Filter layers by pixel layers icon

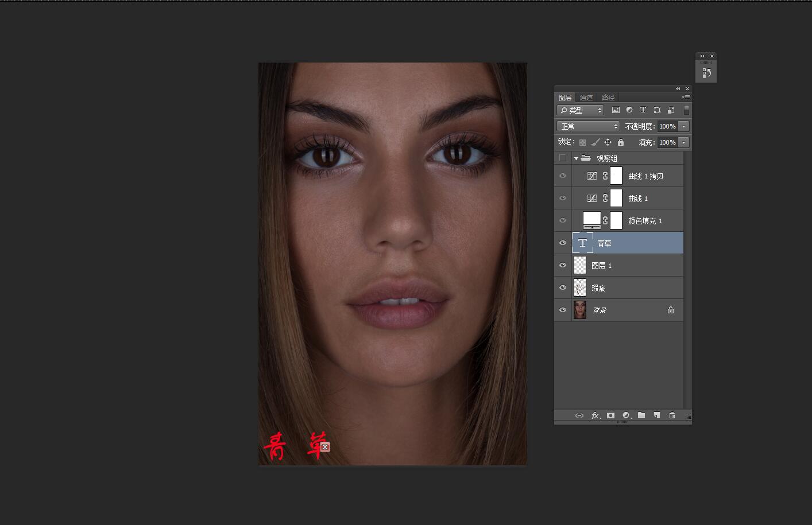616,110
